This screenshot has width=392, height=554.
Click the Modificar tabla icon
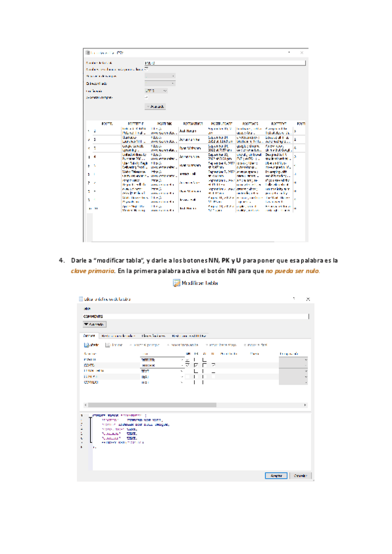176,283
